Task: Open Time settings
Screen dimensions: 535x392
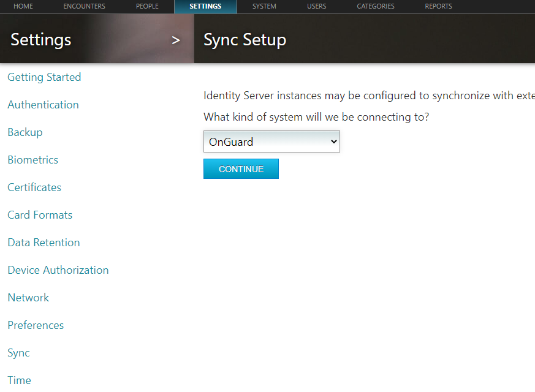Action: [19, 380]
